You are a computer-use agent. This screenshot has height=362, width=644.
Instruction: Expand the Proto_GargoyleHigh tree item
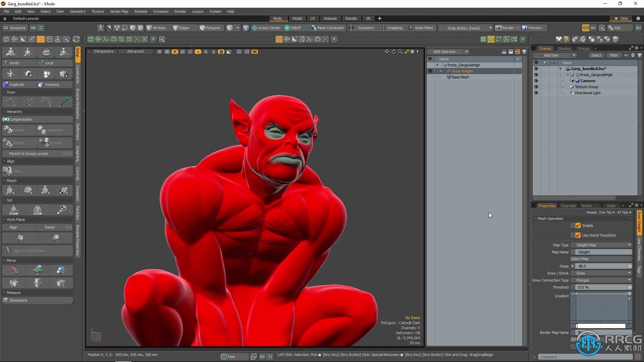pos(438,65)
